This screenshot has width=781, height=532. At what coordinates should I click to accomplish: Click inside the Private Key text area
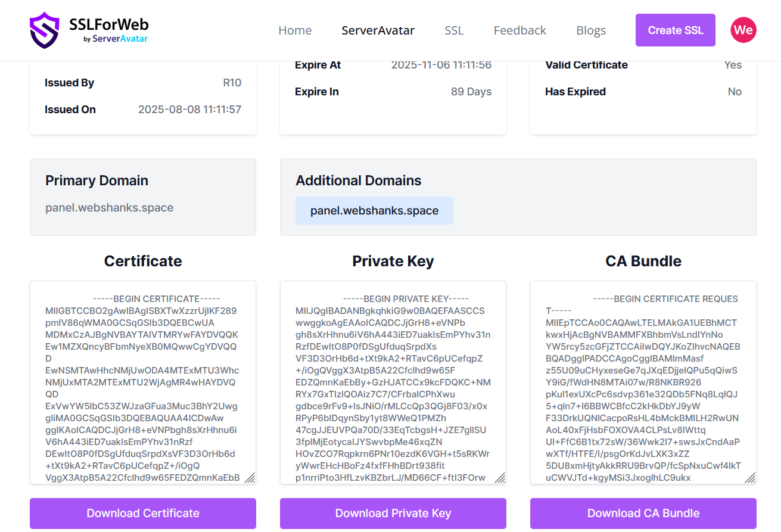point(393,382)
